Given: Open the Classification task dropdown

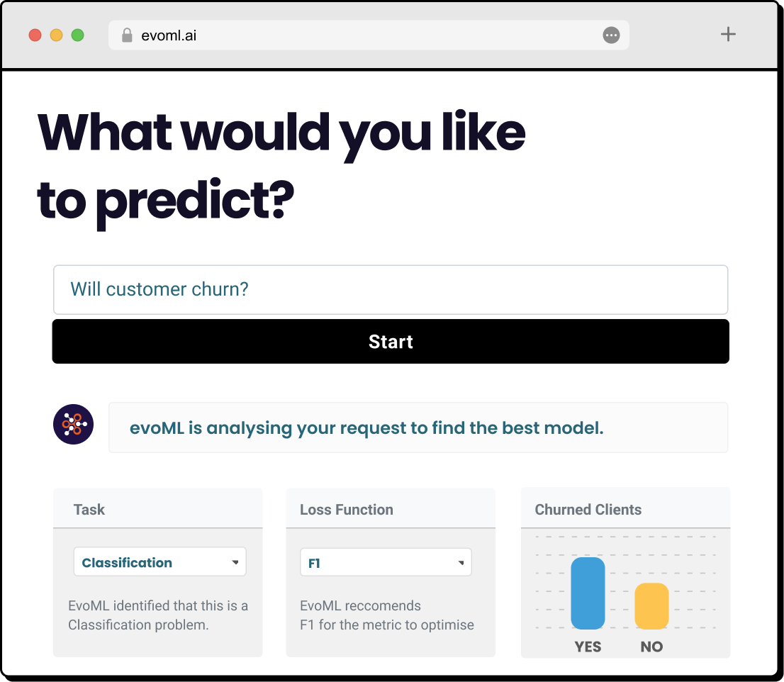Looking at the screenshot, I should click(x=159, y=562).
